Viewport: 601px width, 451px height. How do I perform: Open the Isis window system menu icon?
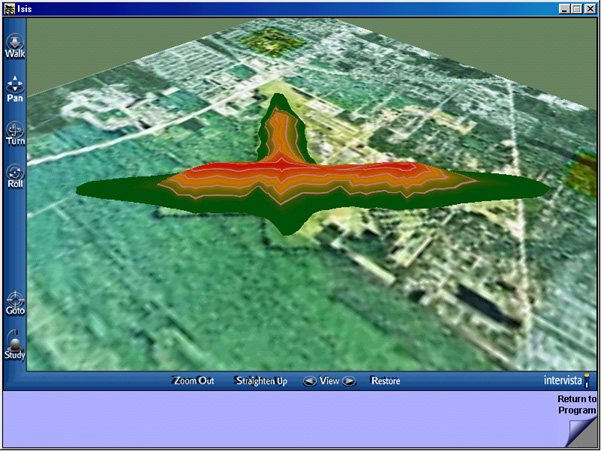[x=9, y=8]
